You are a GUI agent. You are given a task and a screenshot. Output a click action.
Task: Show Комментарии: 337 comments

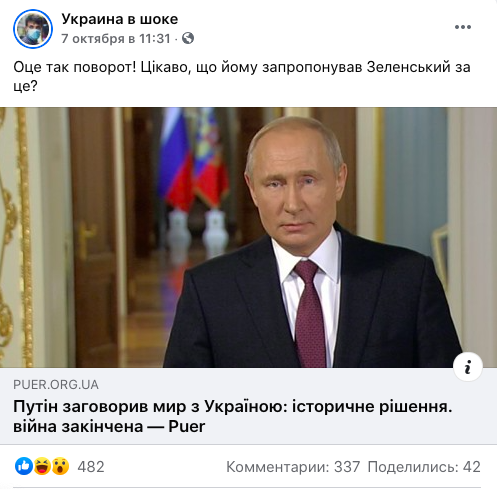click(293, 467)
